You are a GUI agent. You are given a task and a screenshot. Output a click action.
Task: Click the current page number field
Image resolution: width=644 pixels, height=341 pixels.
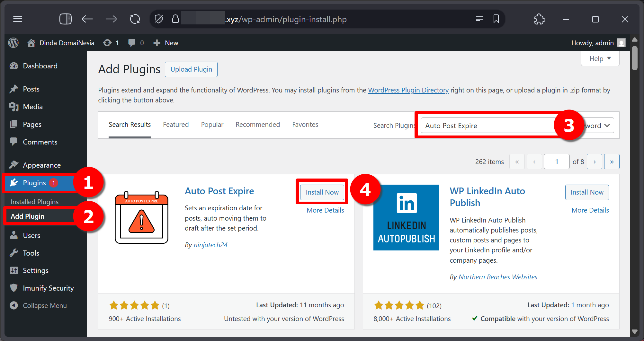click(x=557, y=162)
